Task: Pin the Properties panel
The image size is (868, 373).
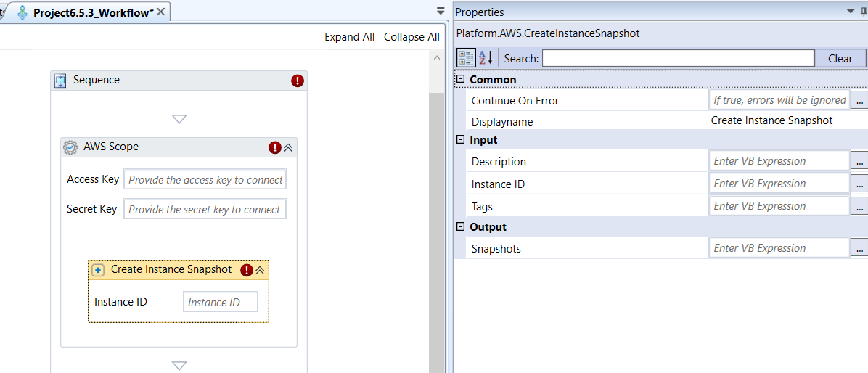Action: pos(864,12)
